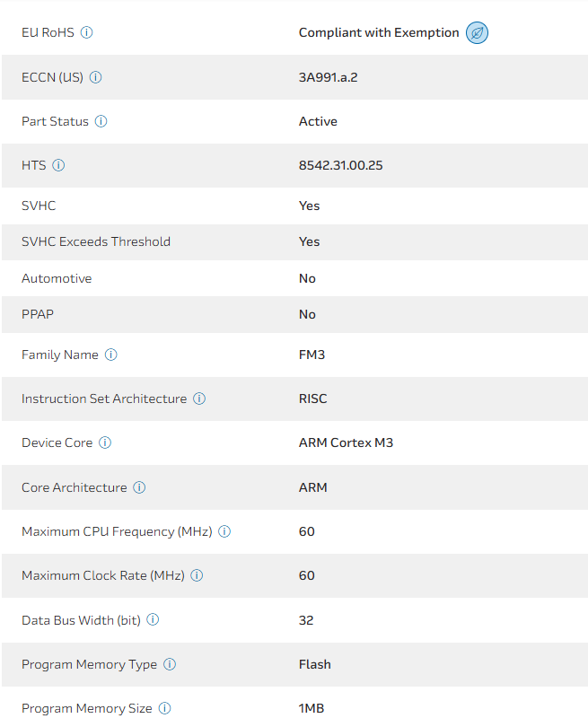Click the Automotive row label
The width and height of the screenshot is (588, 727).
click(x=57, y=278)
